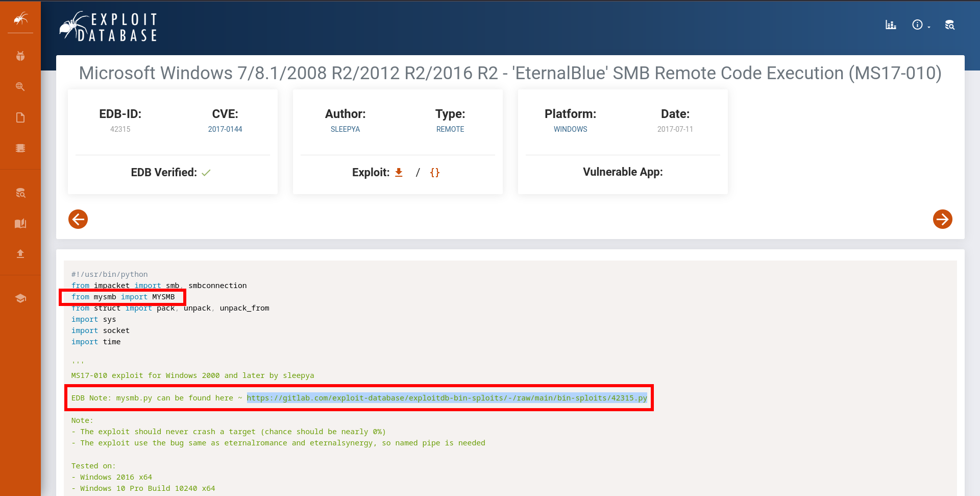Viewport: 980px width, 496px height.
Task: Click the Exploit Database header logo
Action: [108, 27]
